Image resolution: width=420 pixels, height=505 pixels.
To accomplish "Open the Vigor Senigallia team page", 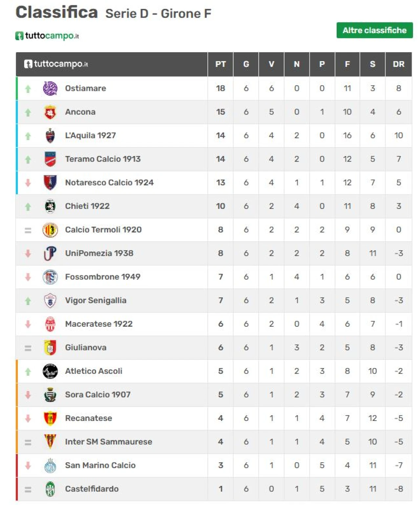I will point(95,300).
